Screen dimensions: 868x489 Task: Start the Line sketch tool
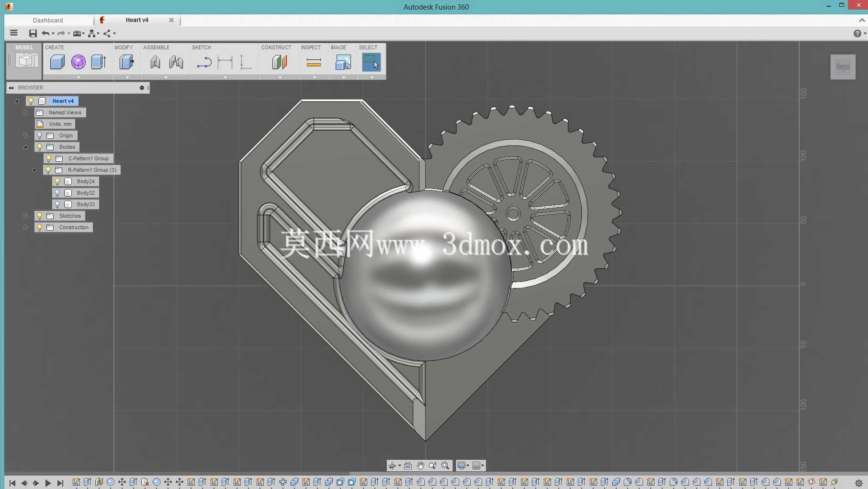[204, 62]
